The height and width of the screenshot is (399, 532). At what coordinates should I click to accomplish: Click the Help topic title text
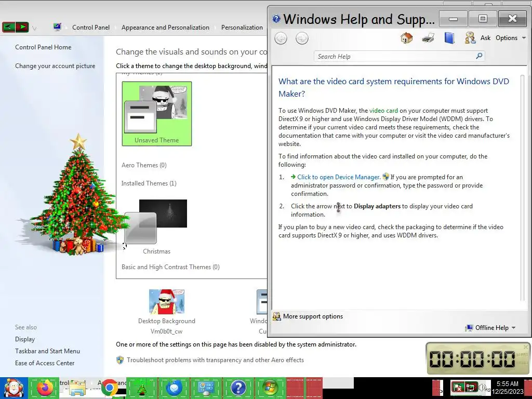[394, 87]
